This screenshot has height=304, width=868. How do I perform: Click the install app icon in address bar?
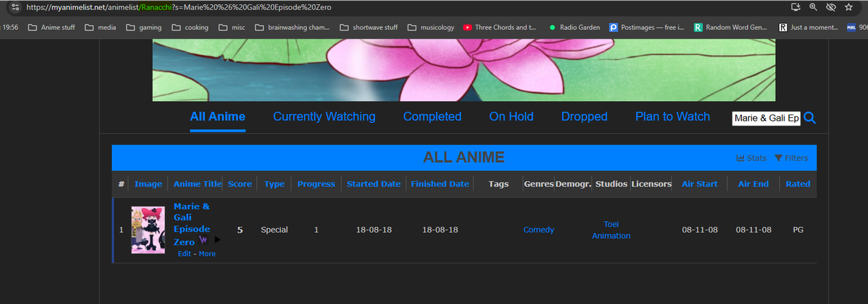796,7
